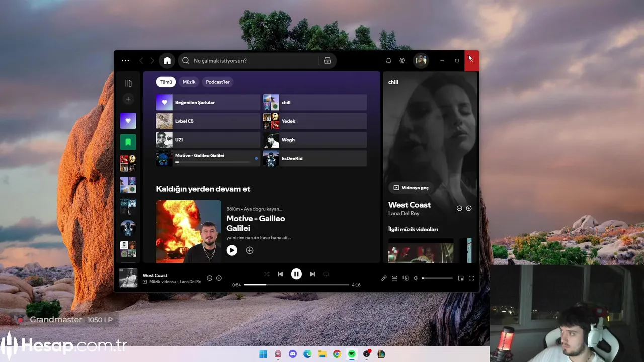Open the miniplayer
The width and height of the screenshot is (644, 362).
pos(461,278)
